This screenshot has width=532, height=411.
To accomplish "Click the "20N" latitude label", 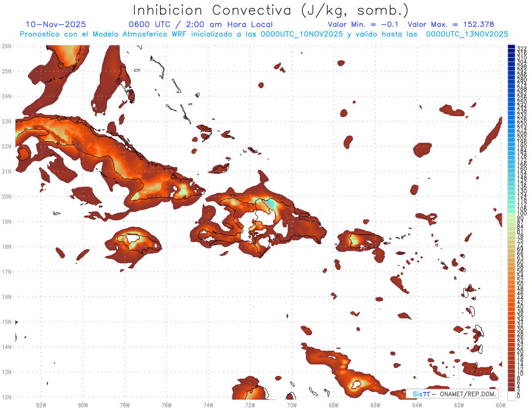I will pyautogui.click(x=7, y=196).
